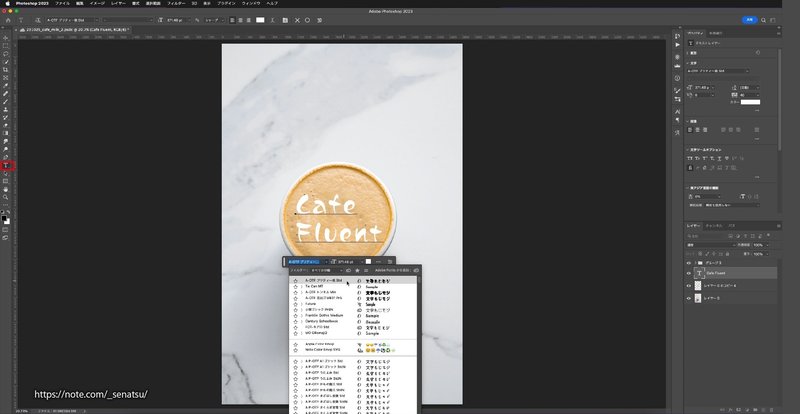Expand Tw Cen MT font family
This screenshot has width=800, height=414.
coord(301,286)
